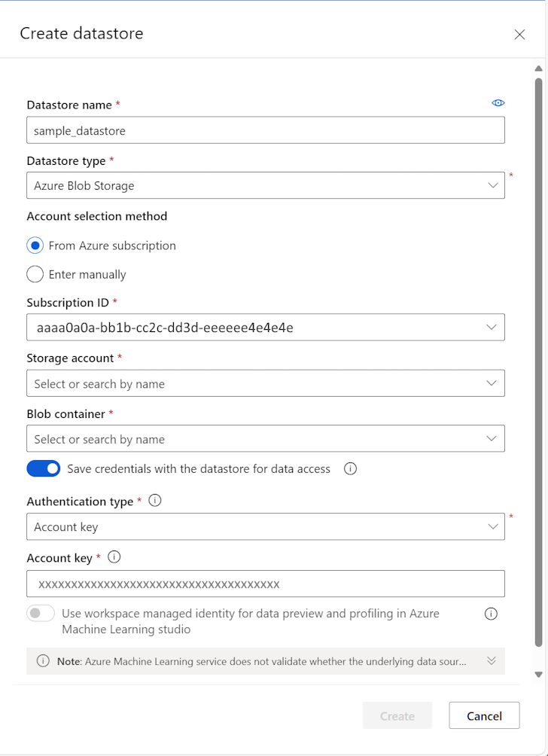Toggle Use workspace managed identity switch
The height and width of the screenshot is (756, 548).
pyautogui.click(x=41, y=614)
